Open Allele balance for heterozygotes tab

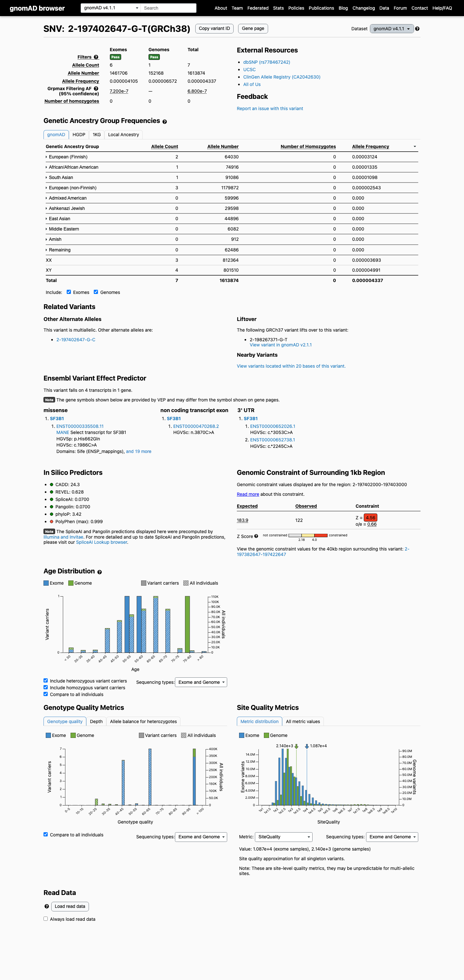pos(143,721)
